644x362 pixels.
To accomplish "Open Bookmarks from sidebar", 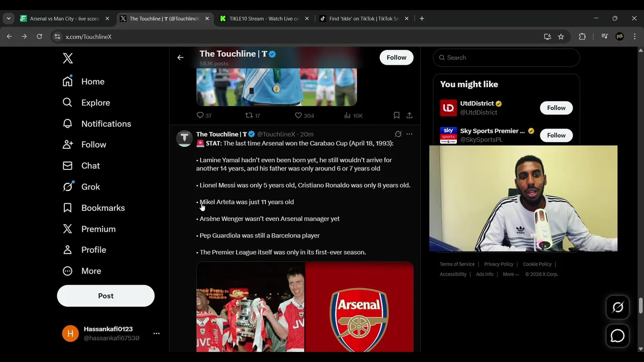I will [x=94, y=208].
